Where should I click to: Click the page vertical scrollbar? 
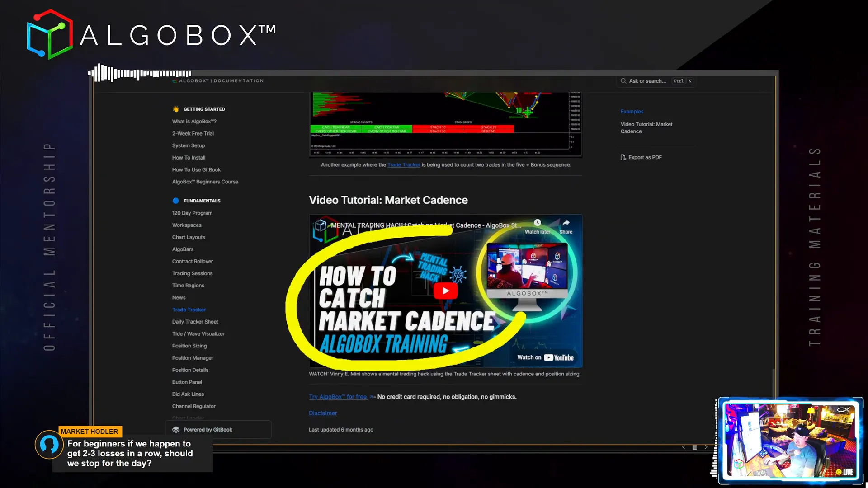pos(774,384)
